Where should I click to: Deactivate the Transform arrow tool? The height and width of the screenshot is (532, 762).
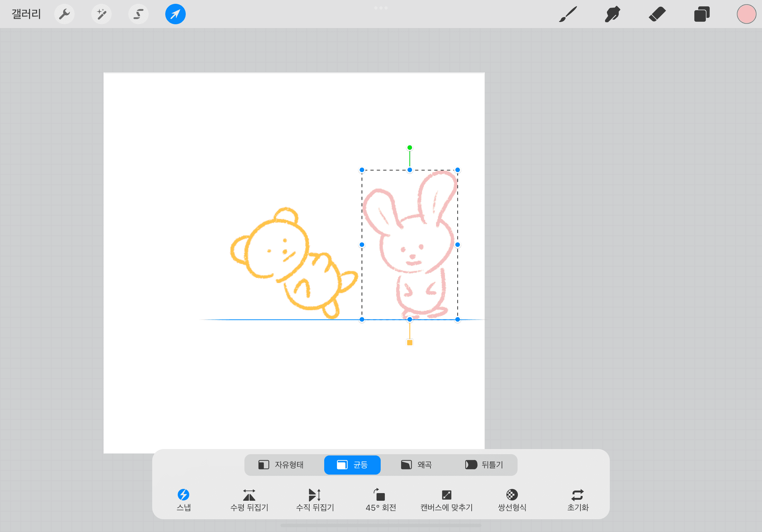[x=175, y=14]
